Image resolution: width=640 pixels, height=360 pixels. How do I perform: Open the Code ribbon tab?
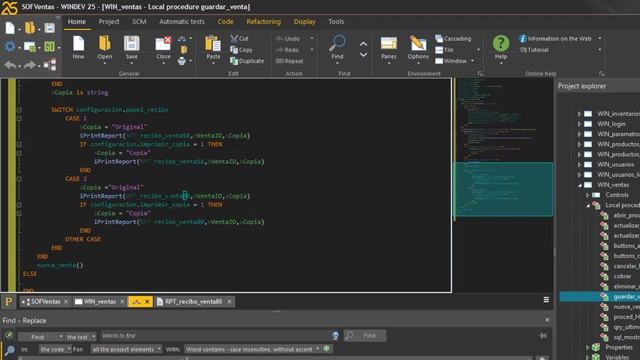[x=225, y=22]
